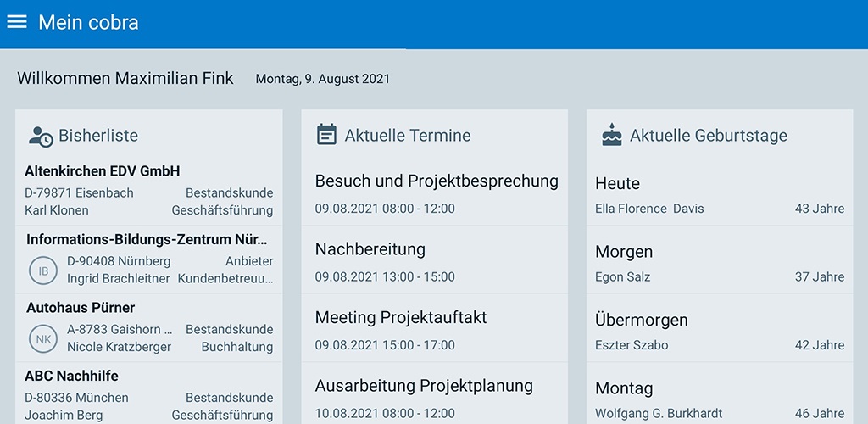
Task: Click the Bisherliste panel heading
Action: tap(98, 136)
